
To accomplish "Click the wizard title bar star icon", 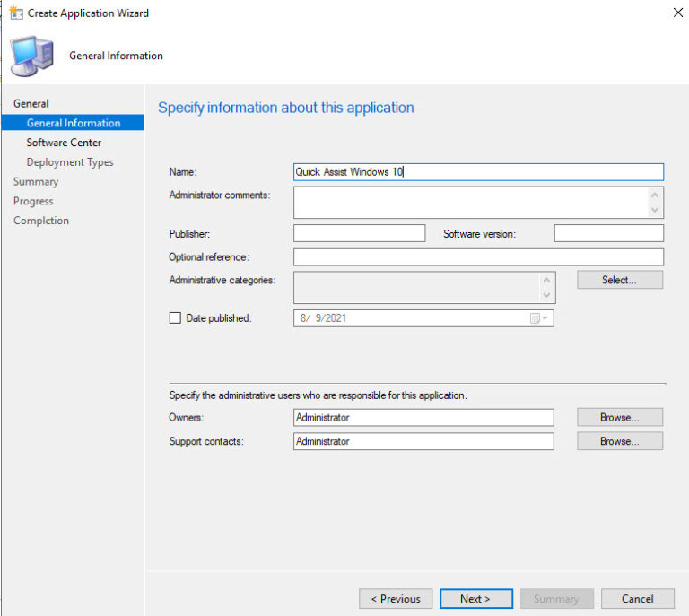I will pos(16,13).
